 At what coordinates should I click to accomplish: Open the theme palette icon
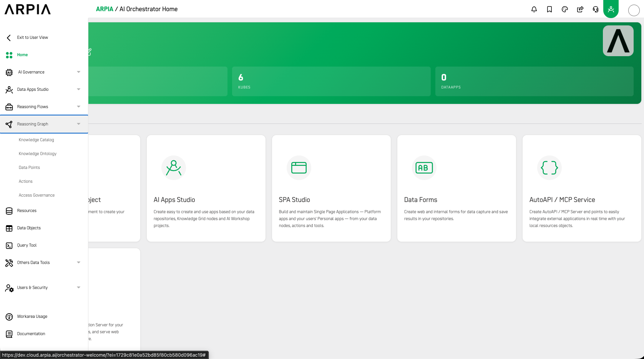[564, 9]
